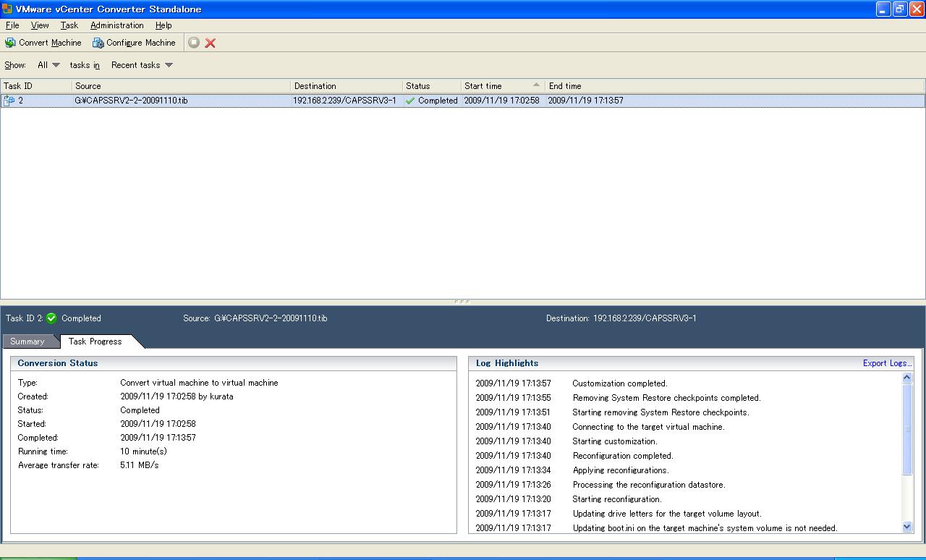This screenshot has width=926, height=560.
Task: Click the 'Updating boot.ini' log entry
Action: 705,528
